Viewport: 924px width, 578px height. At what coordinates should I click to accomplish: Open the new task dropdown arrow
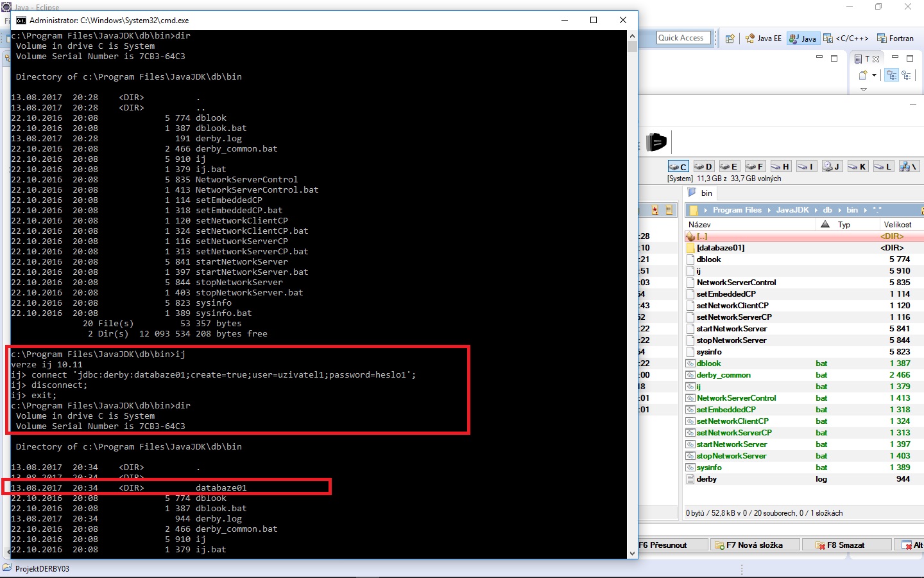point(874,75)
